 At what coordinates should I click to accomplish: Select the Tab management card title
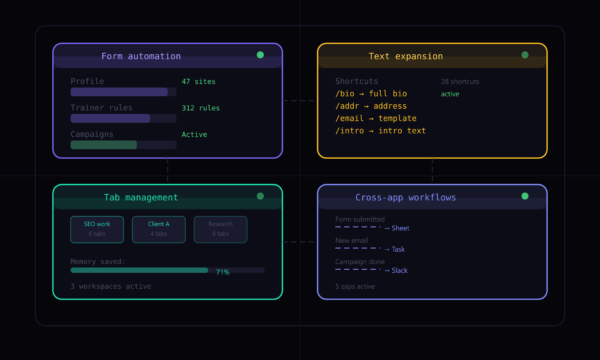(x=141, y=197)
